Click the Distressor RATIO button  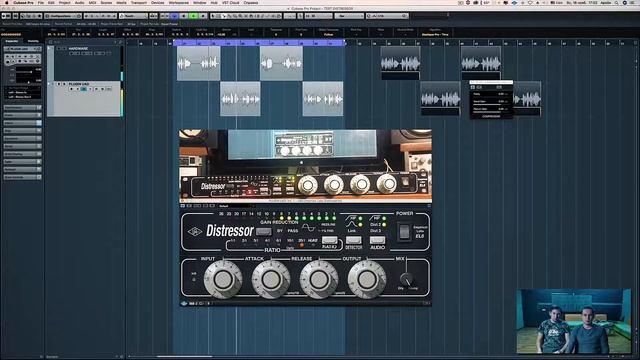[329, 240]
